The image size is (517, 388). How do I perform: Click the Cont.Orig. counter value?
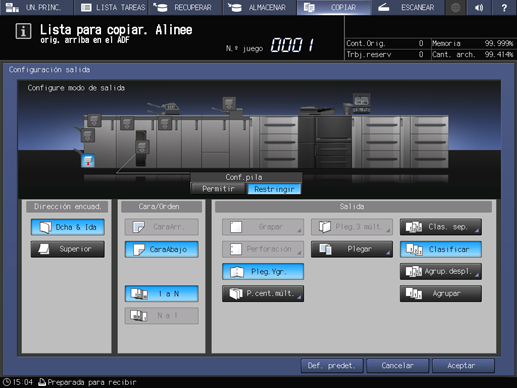pyautogui.click(x=421, y=43)
